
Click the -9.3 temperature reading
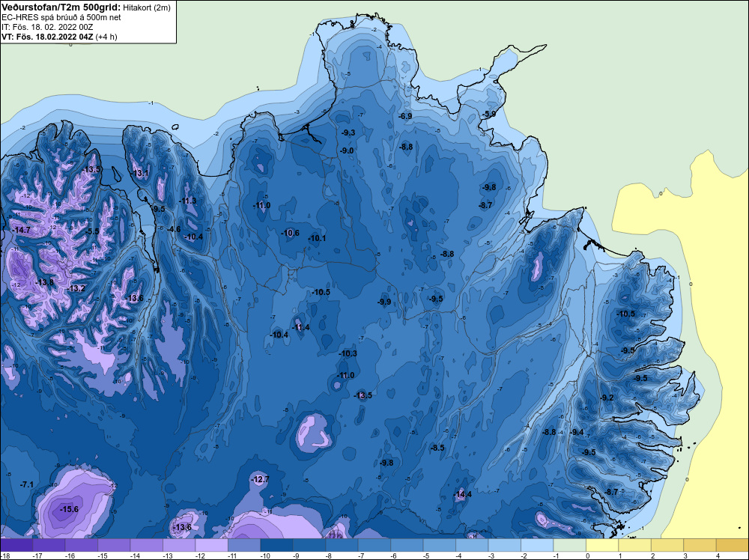pyautogui.click(x=348, y=133)
